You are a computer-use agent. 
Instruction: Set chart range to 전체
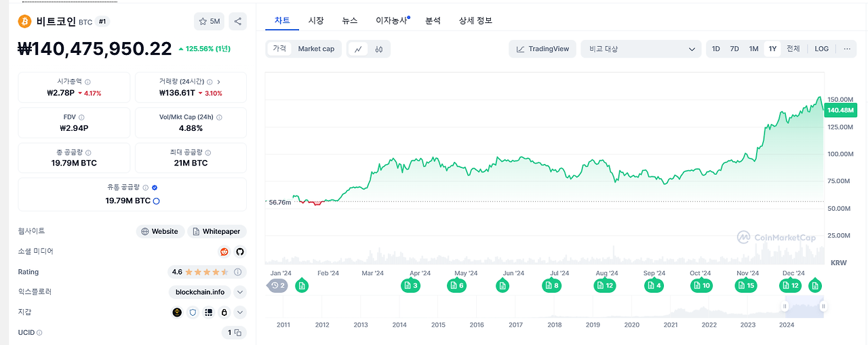click(793, 49)
